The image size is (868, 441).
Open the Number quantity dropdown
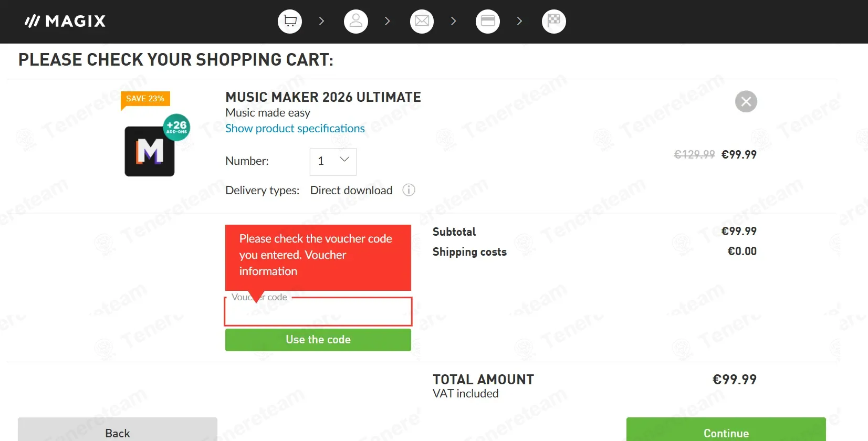(333, 162)
